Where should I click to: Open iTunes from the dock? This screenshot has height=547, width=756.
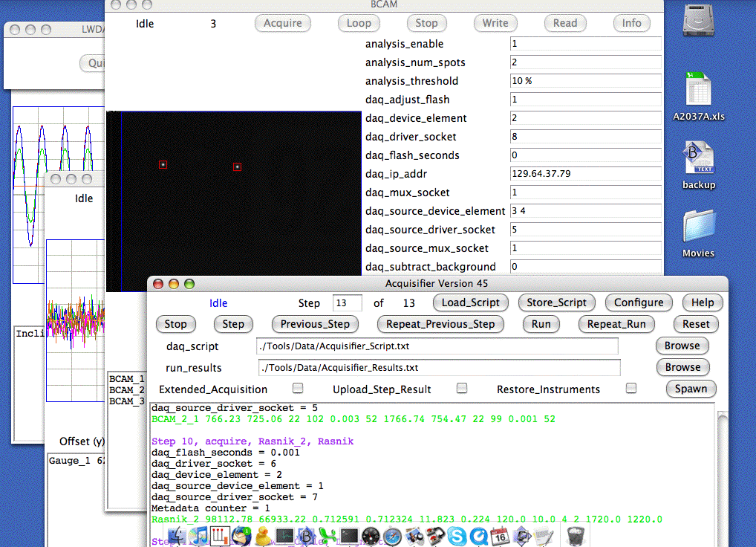(x=198, y=534)
